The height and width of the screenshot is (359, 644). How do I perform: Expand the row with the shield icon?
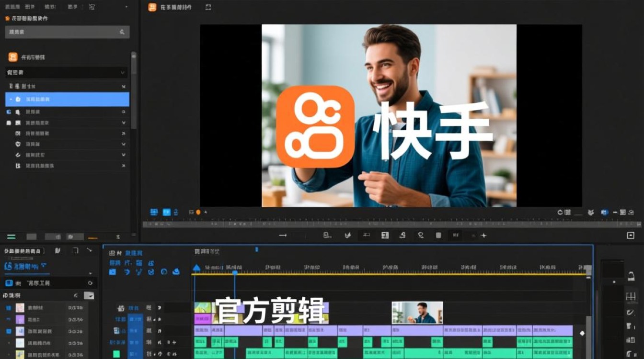tap(123, 144)
